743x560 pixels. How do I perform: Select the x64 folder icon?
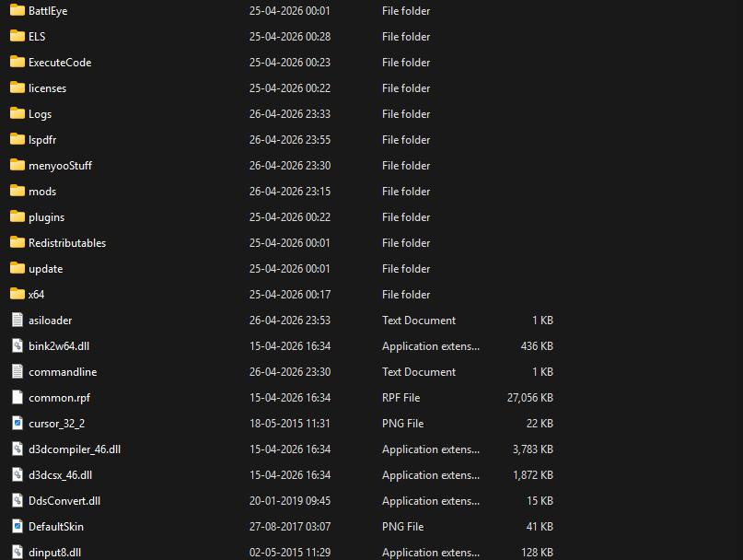[x=17, y=295]
